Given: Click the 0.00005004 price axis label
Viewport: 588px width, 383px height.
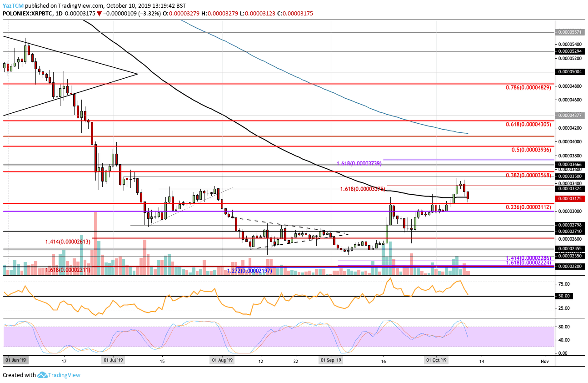Looking at the screenshot, I should coord(571,71).
